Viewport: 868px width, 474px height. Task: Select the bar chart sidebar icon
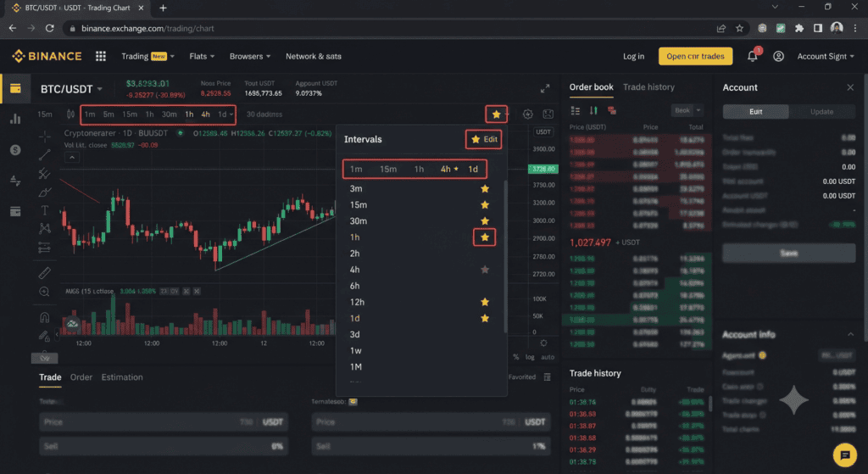pyautogui.click(x=15, y=119)
